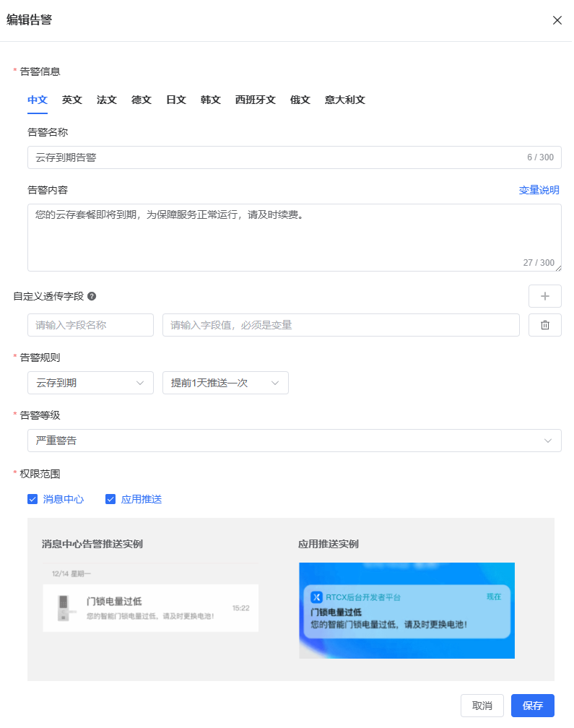
Task: Switch to the 西班牙文 tab
Action: [256, 100]
